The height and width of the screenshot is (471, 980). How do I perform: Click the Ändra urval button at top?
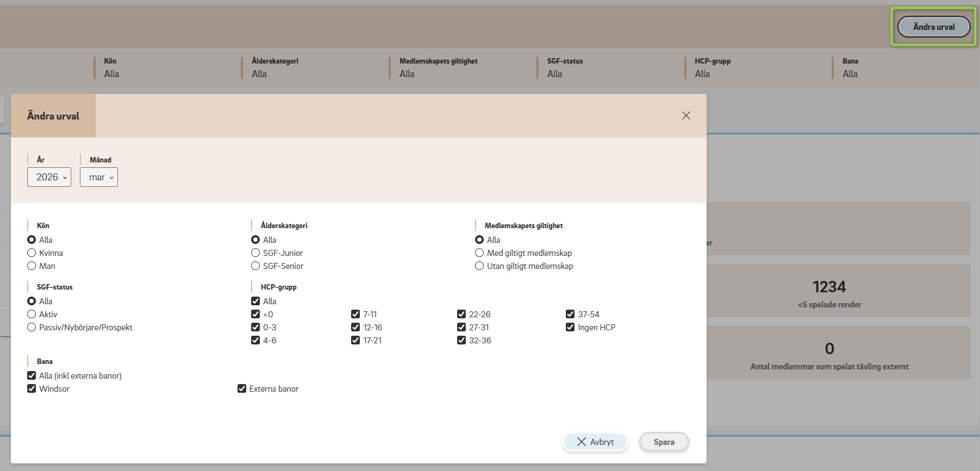pyautogui.click(x=933, y=27)
